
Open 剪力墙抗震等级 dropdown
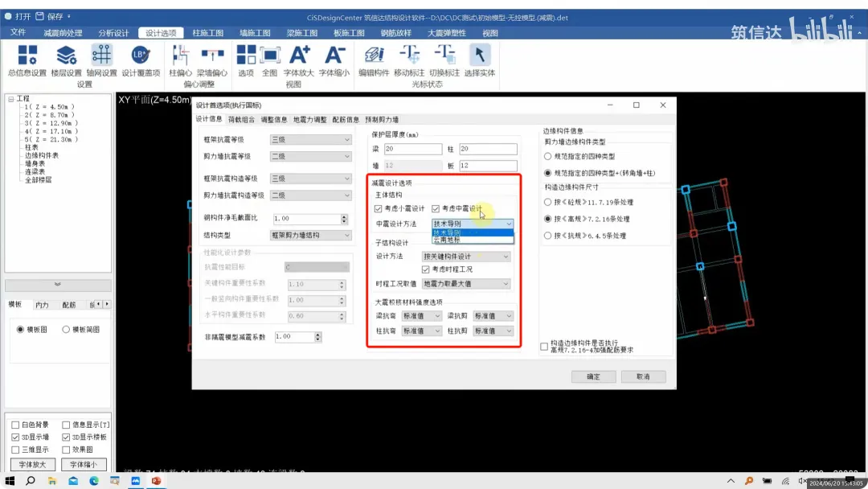(x=310, y=156)
